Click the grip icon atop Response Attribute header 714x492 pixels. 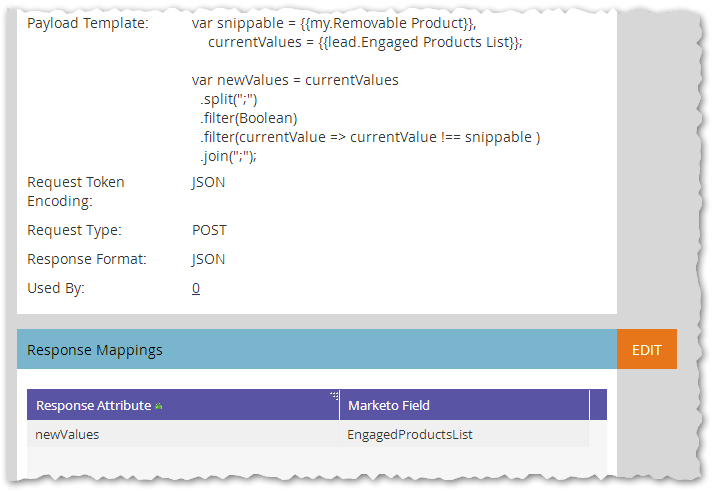[335, 395]
